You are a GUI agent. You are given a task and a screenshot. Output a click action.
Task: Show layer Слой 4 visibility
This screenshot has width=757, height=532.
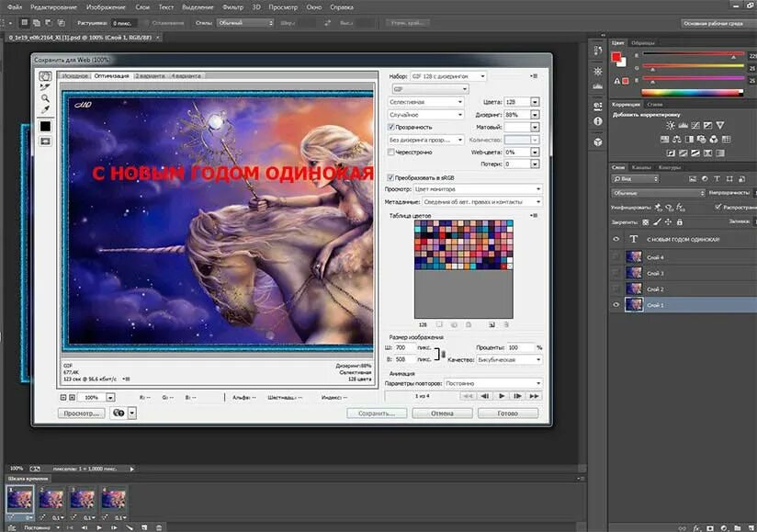[616, 257]
